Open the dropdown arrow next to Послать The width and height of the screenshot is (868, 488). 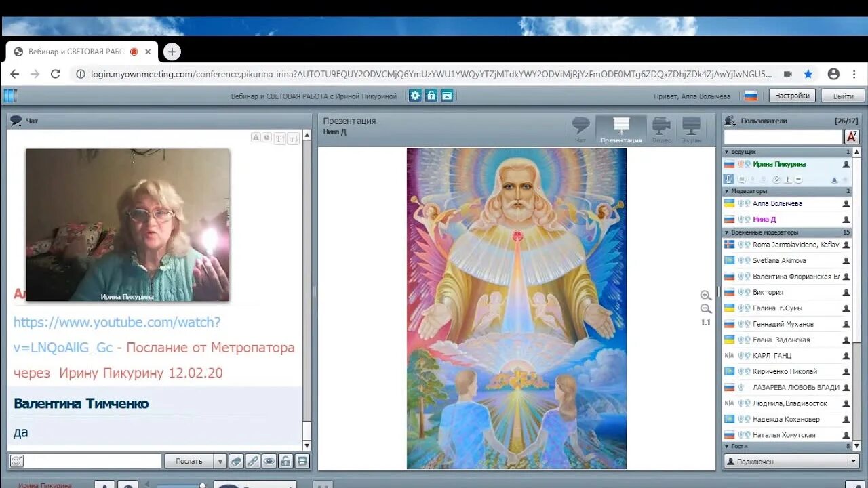[220, 461]
